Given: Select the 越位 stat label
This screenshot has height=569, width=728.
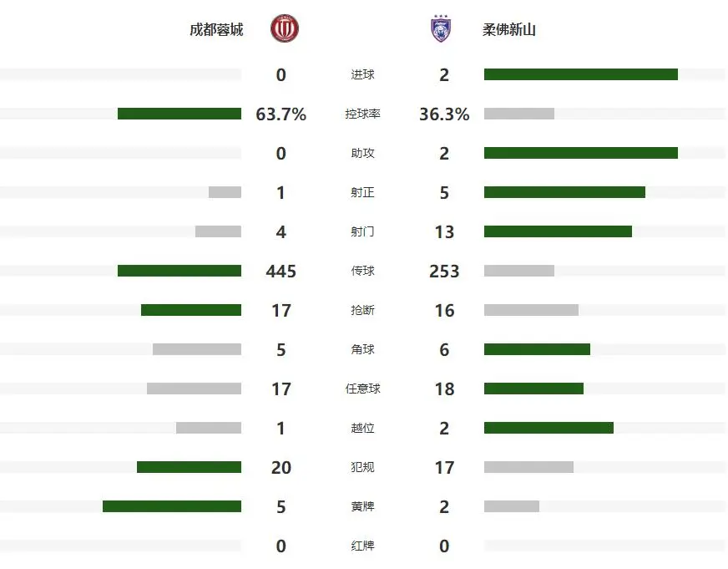Looking at the screenshot, I should coord(363,429).
